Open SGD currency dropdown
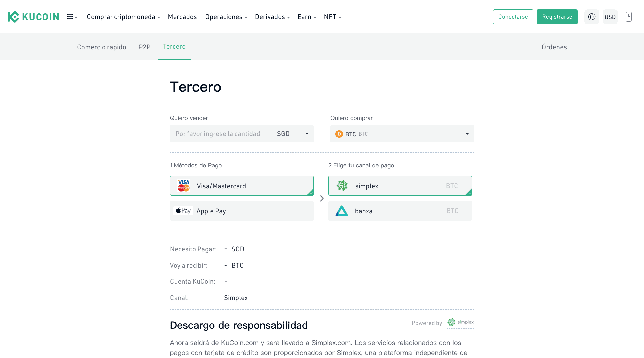Screen dimensions: 644x358 (x=293, y=134)
